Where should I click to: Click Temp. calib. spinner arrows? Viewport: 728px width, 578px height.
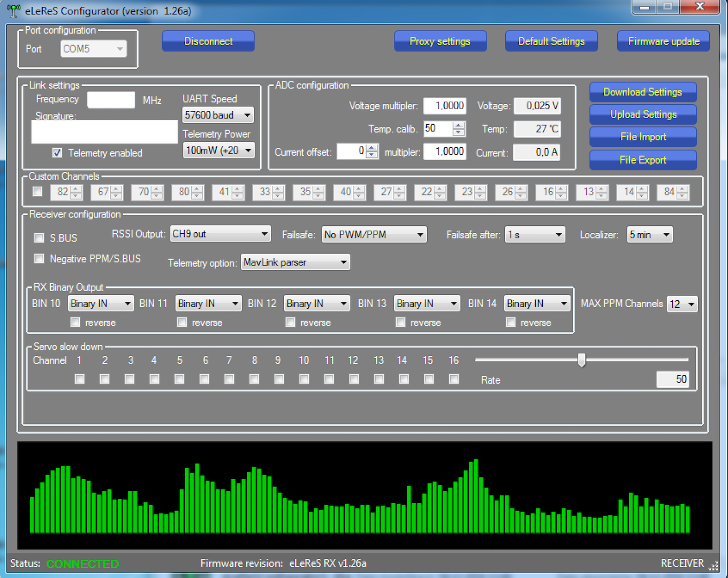(x=459, y=129)
